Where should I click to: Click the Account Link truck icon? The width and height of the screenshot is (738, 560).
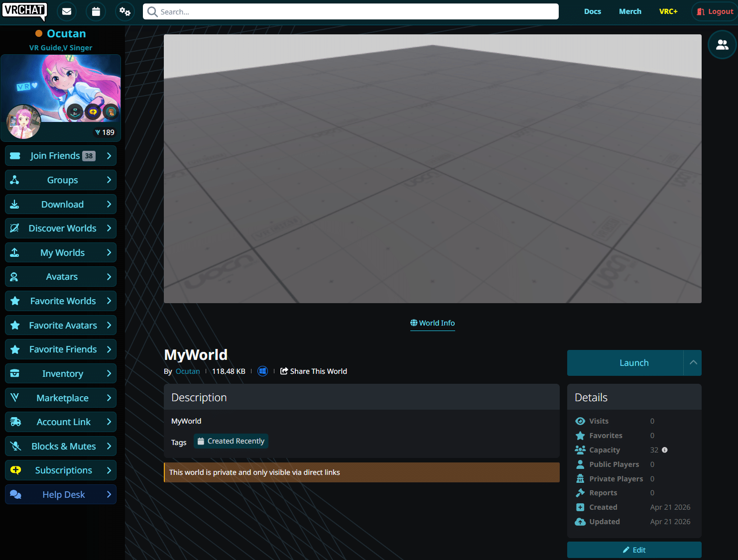(x=16, y=422)
